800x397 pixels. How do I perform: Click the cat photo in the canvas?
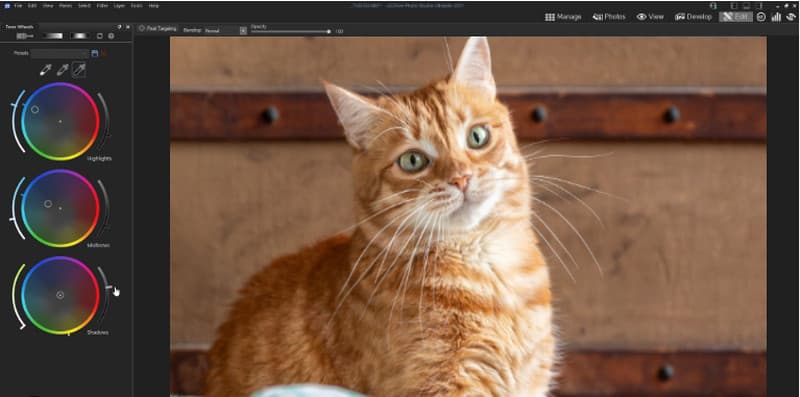coord(468,216)
